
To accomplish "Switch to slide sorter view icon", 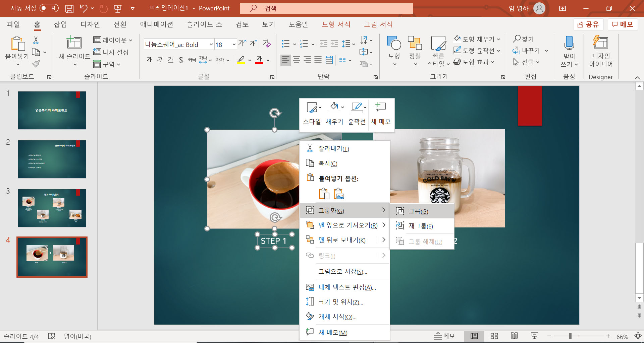I will (x=494, y=336).
